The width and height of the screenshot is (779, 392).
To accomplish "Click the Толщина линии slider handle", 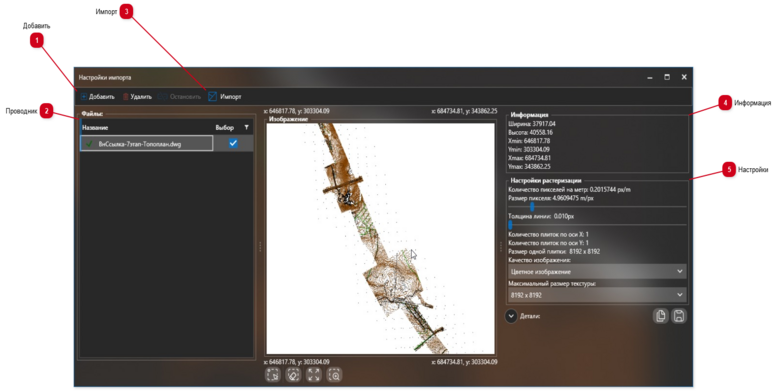I will point(510,225).
